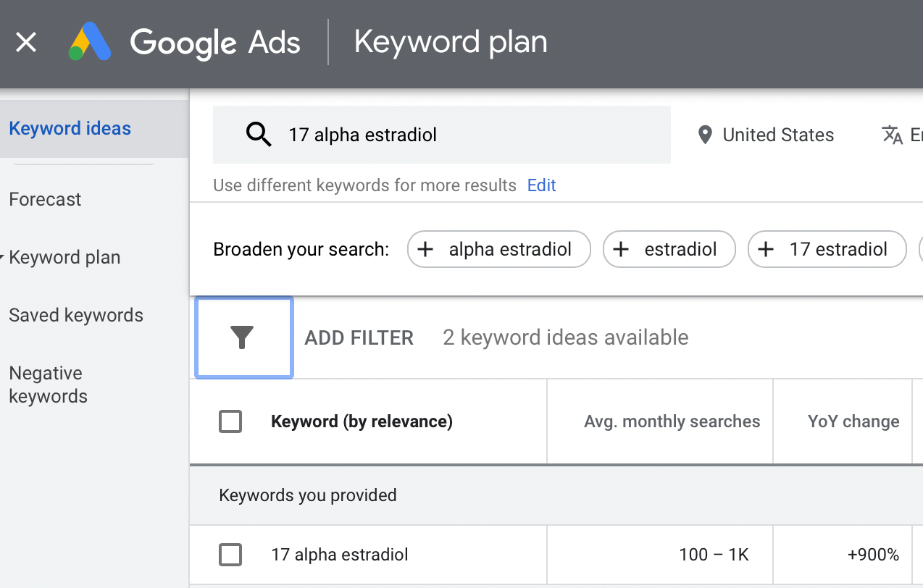Tick the 17 alpha estradiol row checkbox
923x588 pixels.
230,555
